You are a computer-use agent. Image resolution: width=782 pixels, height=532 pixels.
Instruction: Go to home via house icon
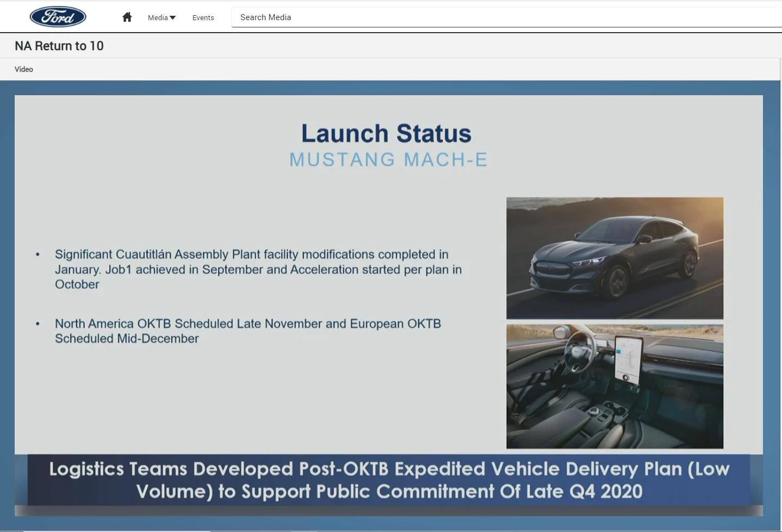point(127,17)
